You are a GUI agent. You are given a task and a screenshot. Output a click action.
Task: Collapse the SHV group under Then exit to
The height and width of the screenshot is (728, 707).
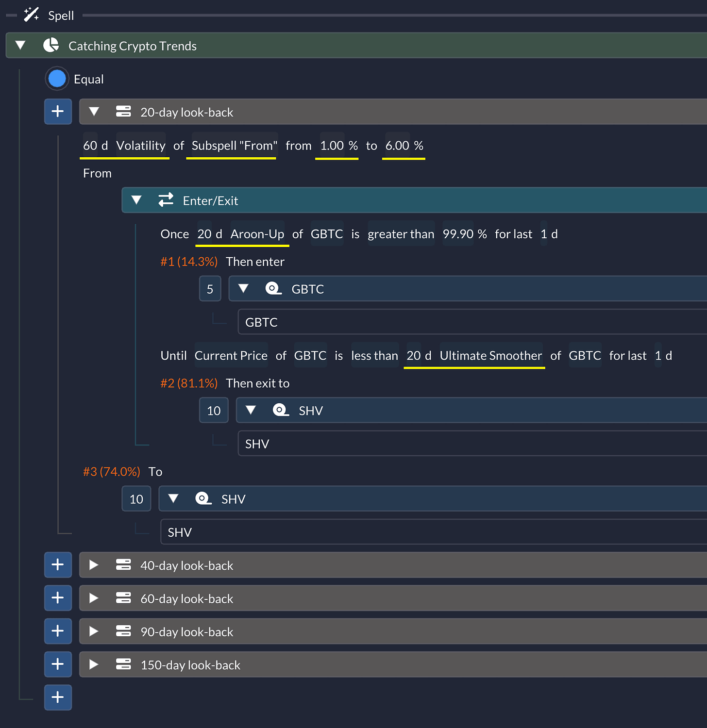click(251, 410)
